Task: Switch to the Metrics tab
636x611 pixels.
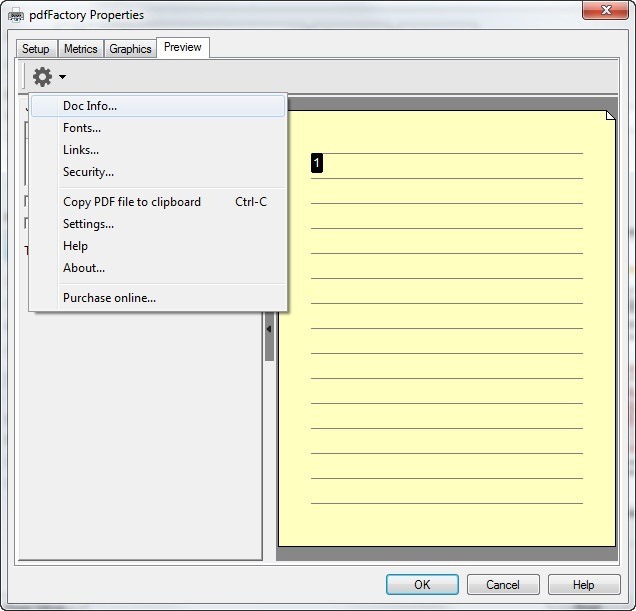Action: coord(81,49)
